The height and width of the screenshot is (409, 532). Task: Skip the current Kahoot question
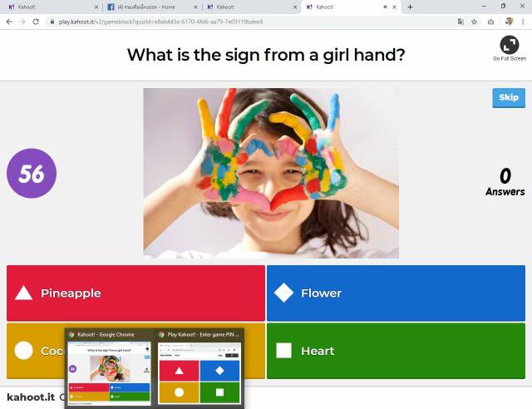(509, 98)
